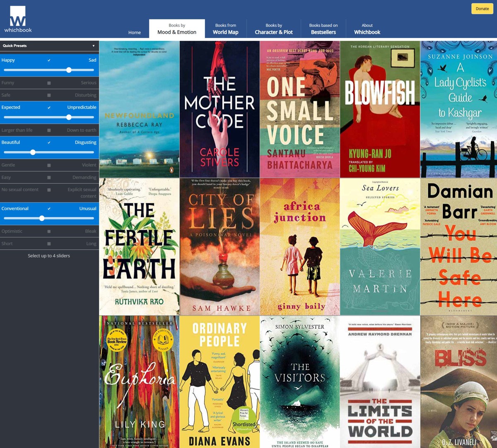Enable the Gentle–Violent slider checkbox
The image size is (497, 448).
(x=49, y=165)
